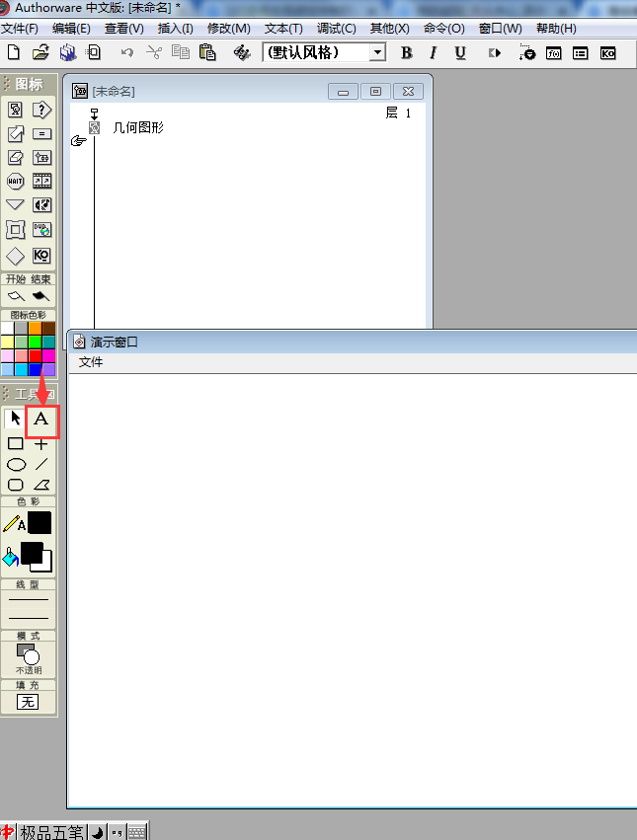Select the Rectangle drawing tool

(x=16, y=444)
